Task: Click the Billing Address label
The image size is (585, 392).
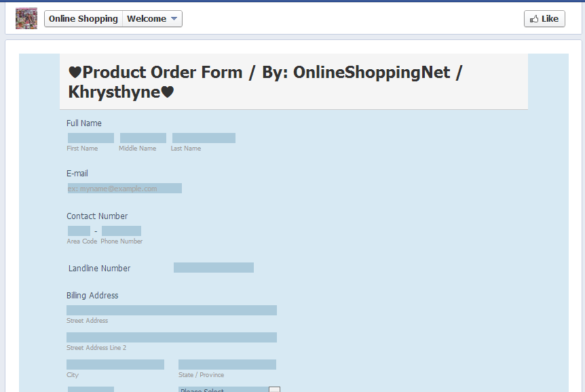Action: point(92,296)
